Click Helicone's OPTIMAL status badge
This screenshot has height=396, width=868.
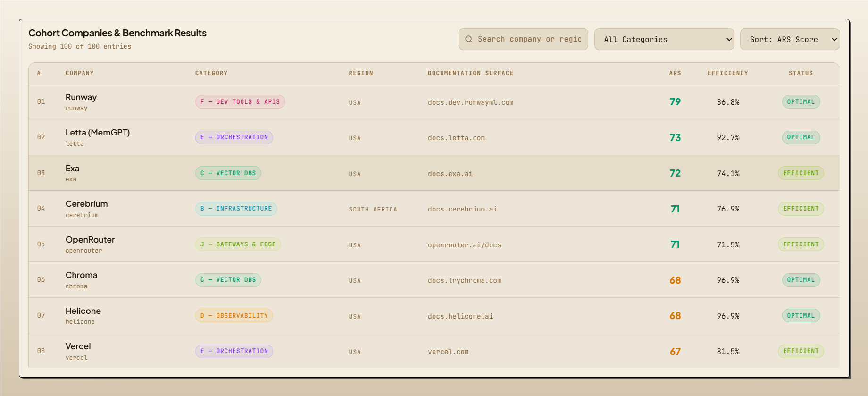801,316
